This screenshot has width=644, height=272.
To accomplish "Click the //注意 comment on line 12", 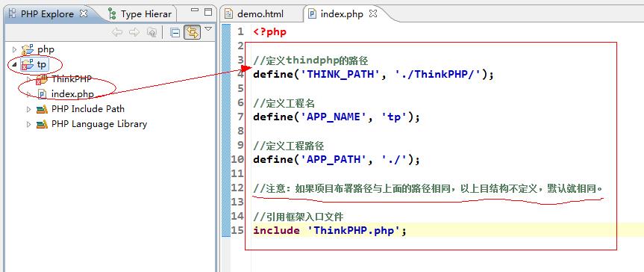I will point(428,188).
